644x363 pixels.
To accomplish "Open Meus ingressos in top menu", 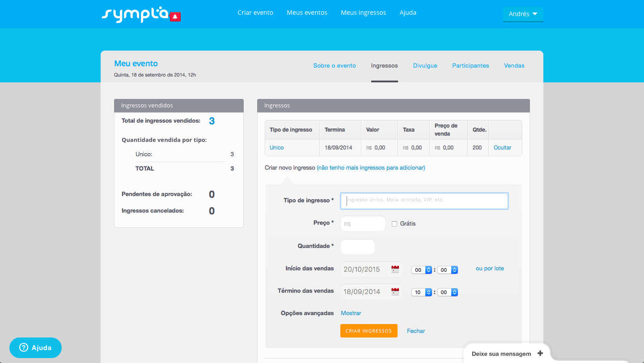I will tap(364, 13).
